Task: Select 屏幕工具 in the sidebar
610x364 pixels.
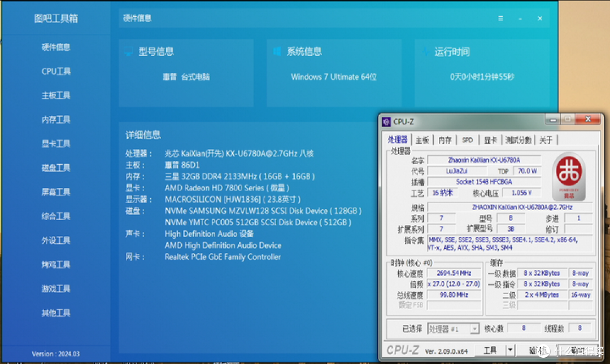Action: click(x=56, y=192)
